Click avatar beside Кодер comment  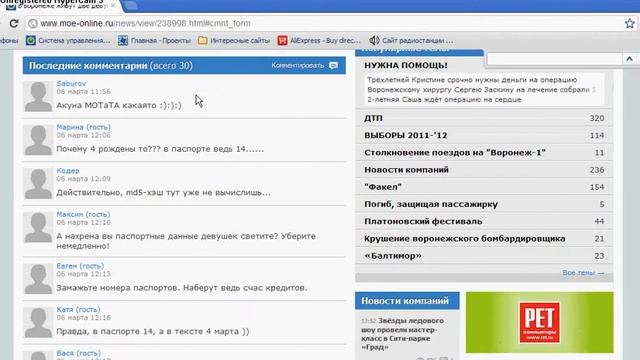[38, 184]
